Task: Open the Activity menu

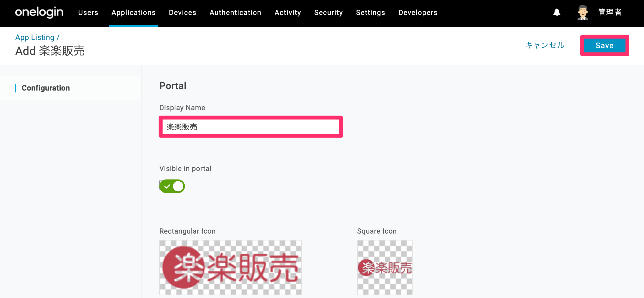Action: tap(288, 13)
